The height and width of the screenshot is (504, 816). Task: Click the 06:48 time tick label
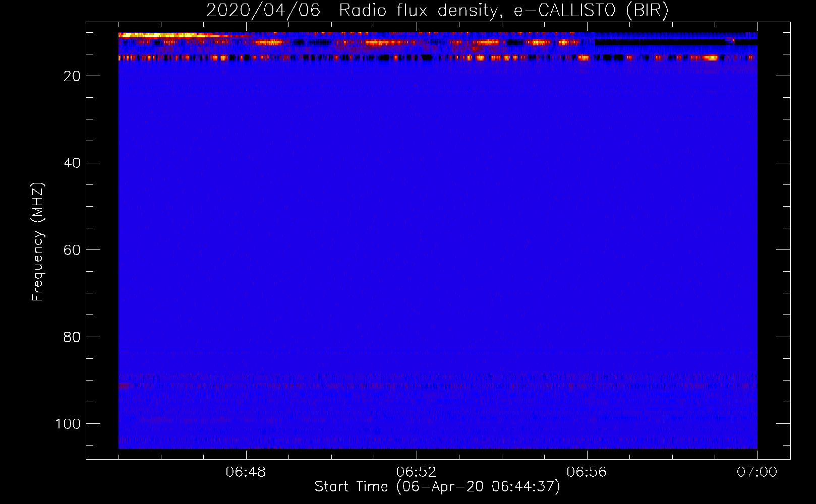[246, 472]
